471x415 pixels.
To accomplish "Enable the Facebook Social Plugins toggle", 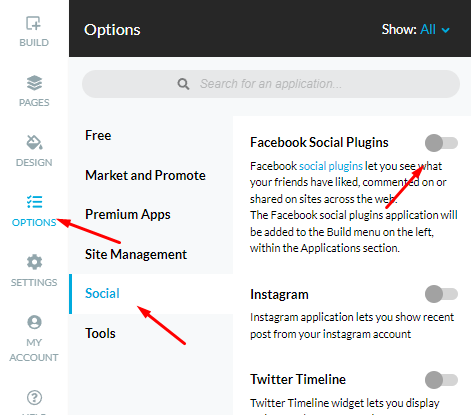I will 441,143.
